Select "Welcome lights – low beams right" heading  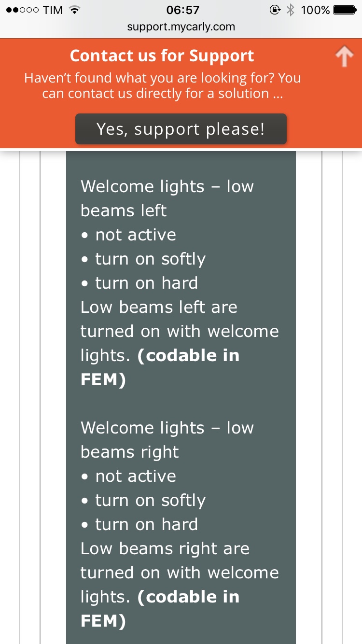click(x=167, y=440)
